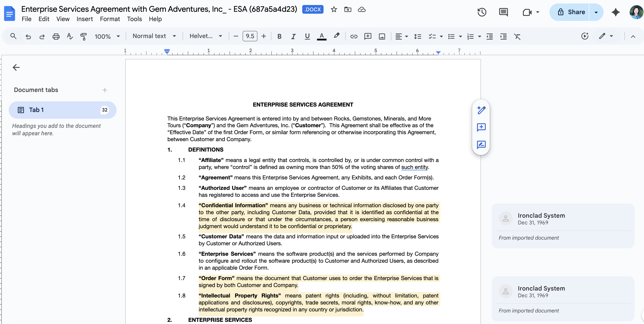Image resolution: width=644 pixels, height=324 pixels.
Task: Click suggest edits icon beside page
Action: pyautogui.click(x=481, y=145)
